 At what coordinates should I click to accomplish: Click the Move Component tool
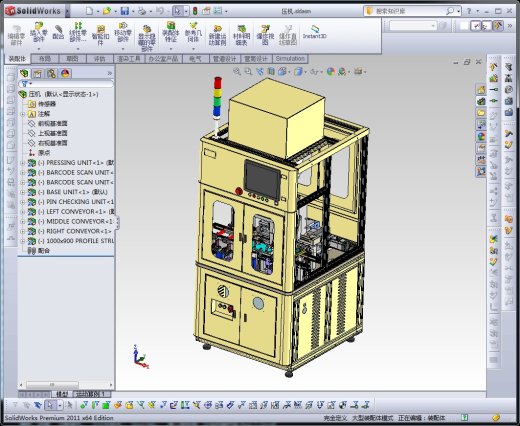pos(123,32)
